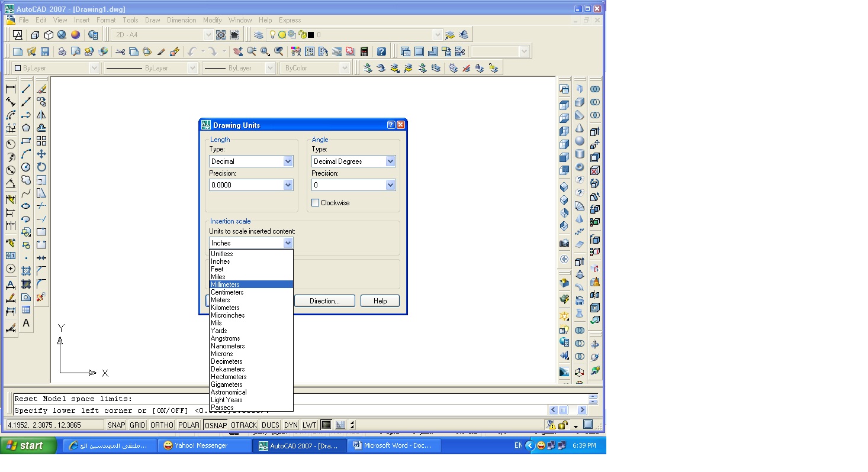
Task: Choose Feet from the units list
Action: click(251, 269)
